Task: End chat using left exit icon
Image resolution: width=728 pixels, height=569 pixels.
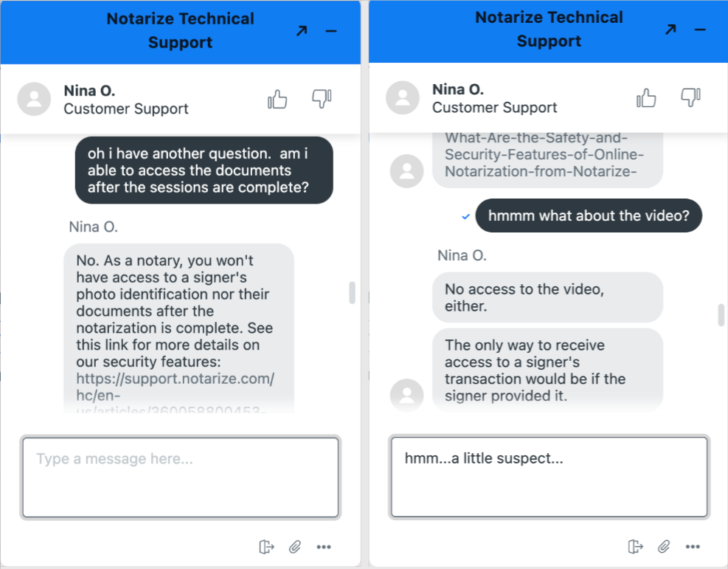Action: pyautogui.click(x=266, y=547)
